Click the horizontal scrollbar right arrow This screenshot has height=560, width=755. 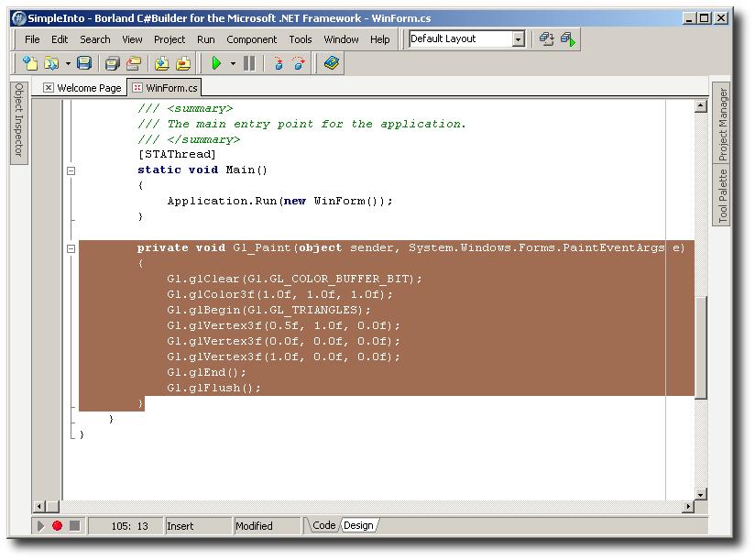point(688,507)
